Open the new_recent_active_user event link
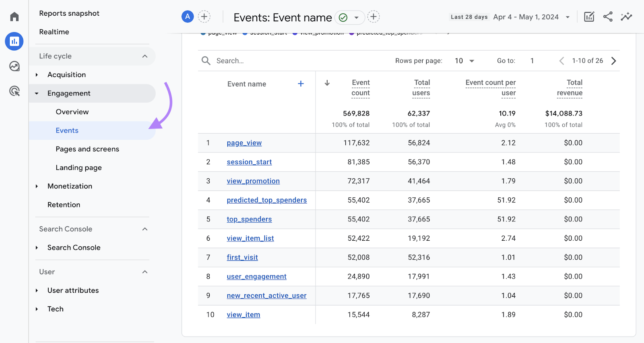 [x=266, y=295]
